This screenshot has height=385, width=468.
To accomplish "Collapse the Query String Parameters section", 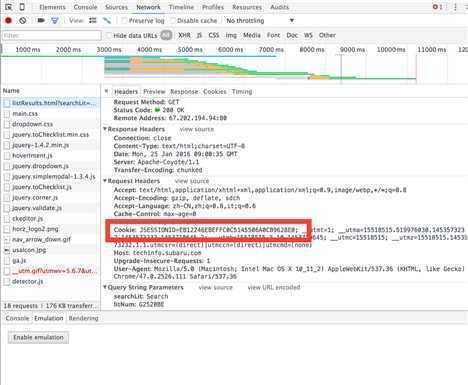I will (x=105, y=287).
